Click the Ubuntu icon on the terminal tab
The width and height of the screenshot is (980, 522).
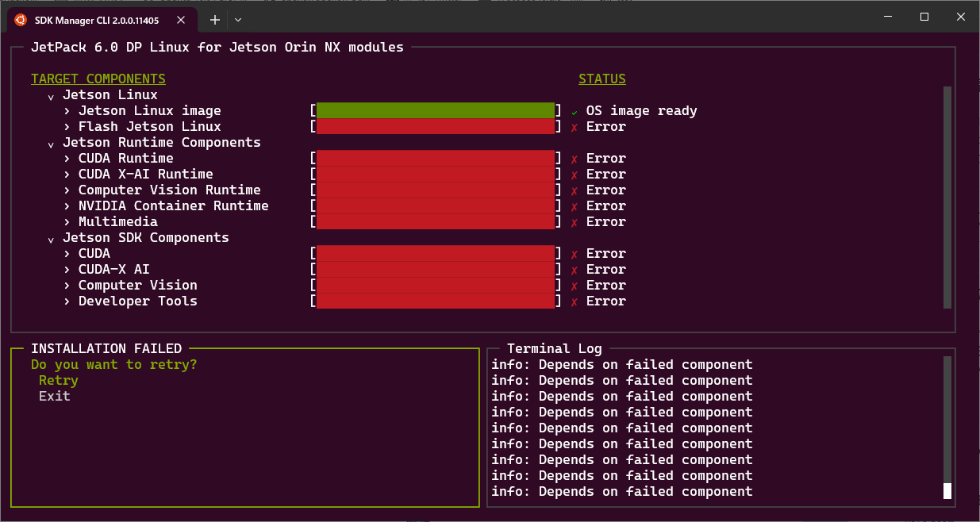(19, 19)
